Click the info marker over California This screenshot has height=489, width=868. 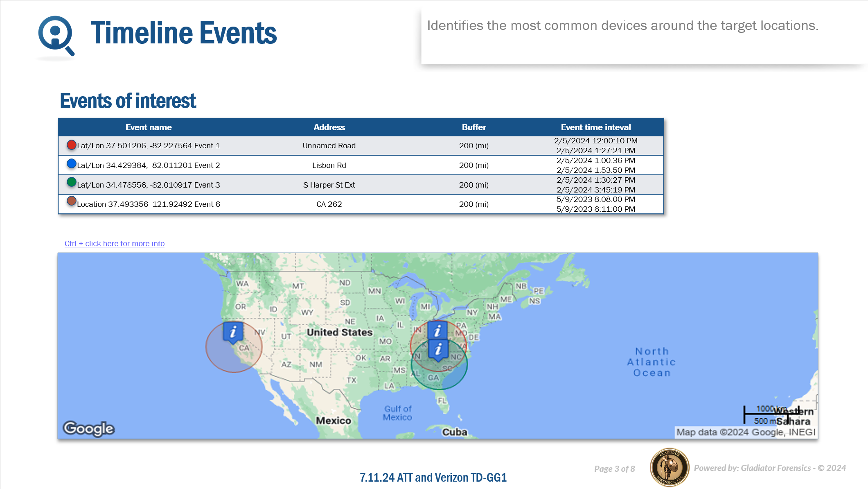pyautogui.click(x=233, y=331)
